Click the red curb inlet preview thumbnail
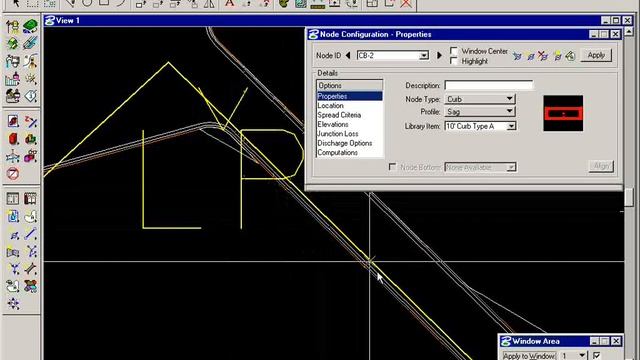640x360 pixels. [563, 113]
